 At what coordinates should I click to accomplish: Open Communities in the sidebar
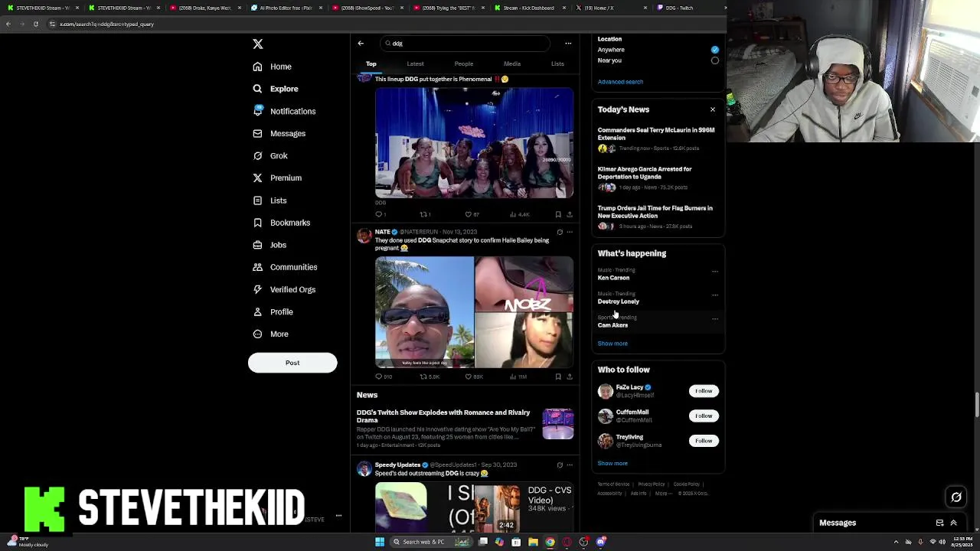[x=285, y=267]
